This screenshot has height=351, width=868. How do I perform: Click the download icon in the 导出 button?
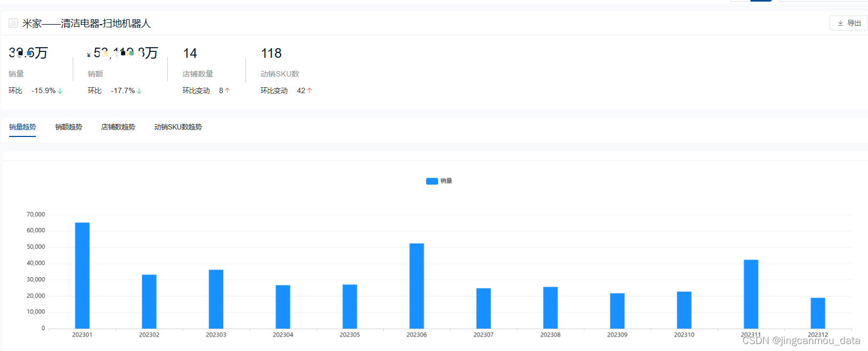pos(840,23)
